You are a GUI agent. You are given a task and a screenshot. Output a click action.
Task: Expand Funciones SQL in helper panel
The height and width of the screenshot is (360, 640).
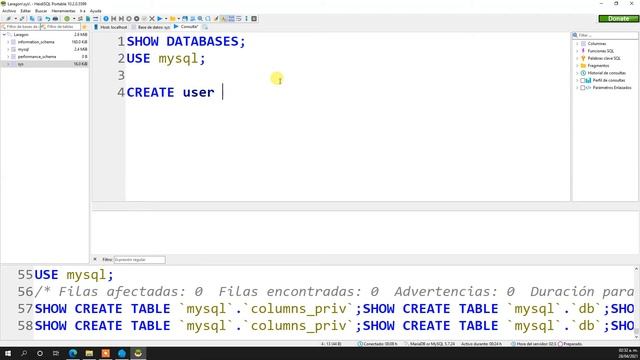click(577, 51)
